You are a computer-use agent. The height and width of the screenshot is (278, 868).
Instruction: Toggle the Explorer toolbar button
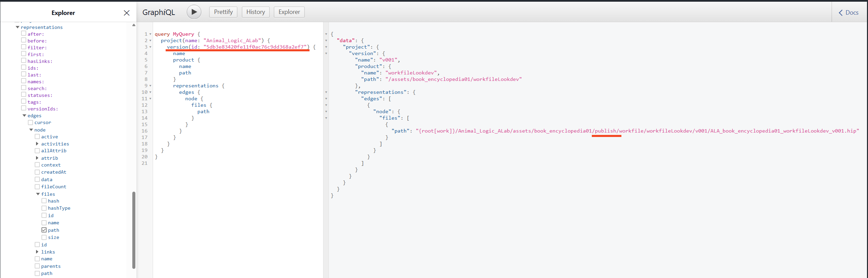click(x=289, y=12)
